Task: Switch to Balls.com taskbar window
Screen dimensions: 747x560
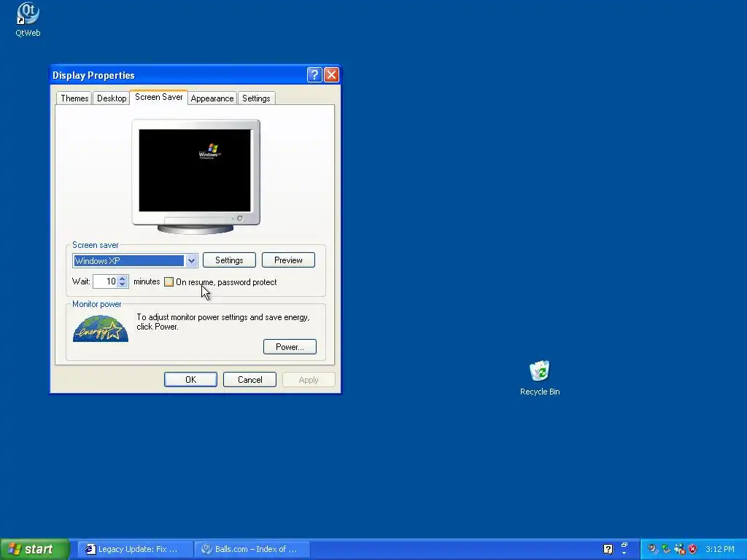Action: pos(252,549)
